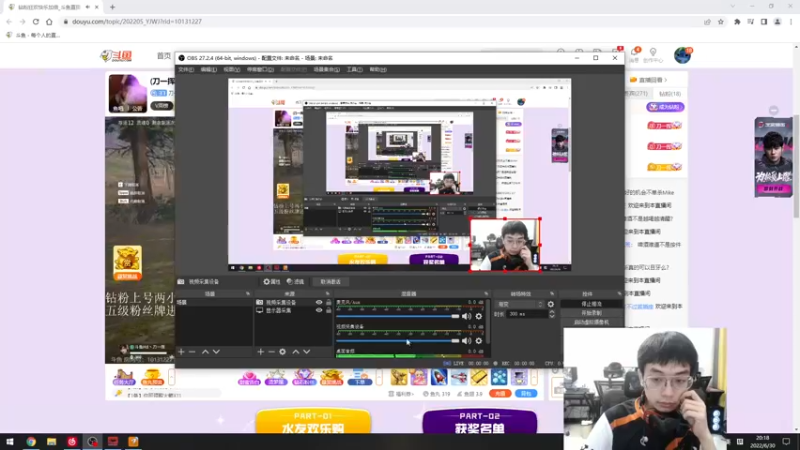Pop out the controls dock panel

coord(619,294)
